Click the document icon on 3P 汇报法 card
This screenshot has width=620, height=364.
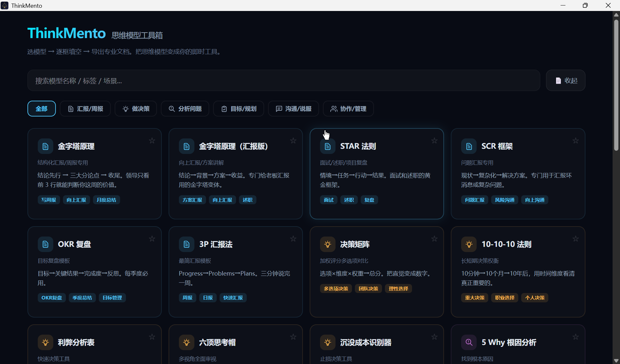click(x=187, y=244)
